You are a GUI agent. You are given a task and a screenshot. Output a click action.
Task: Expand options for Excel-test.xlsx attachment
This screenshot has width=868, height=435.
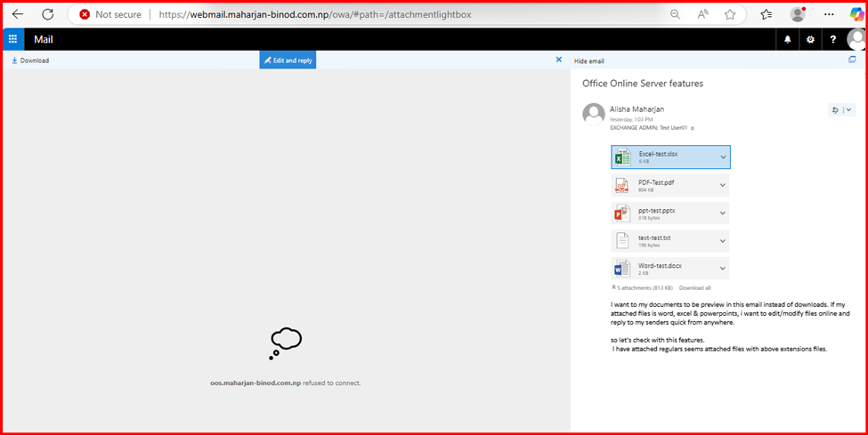723,157
